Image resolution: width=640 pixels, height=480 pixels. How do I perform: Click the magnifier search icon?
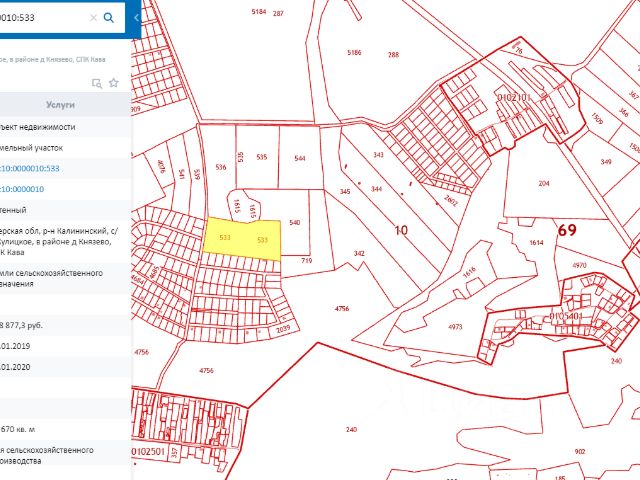pos(108,17)
